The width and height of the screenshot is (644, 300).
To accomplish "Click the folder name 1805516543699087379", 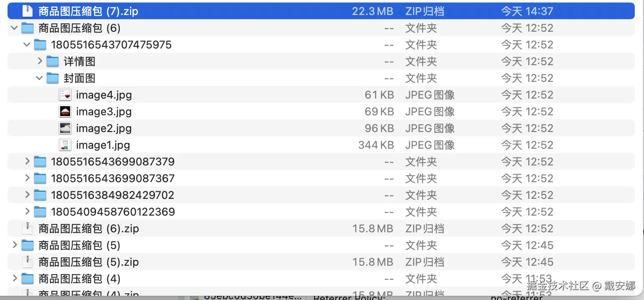I will [x=113, y=162].
